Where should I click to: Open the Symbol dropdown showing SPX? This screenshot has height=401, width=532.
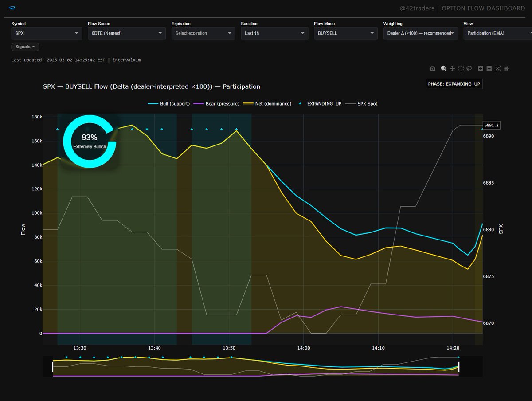47,33
